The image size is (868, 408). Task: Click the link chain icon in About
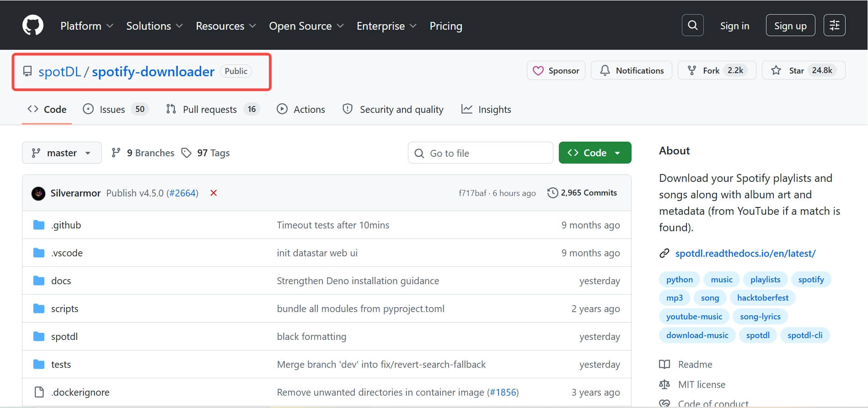(x=664, y=253)
